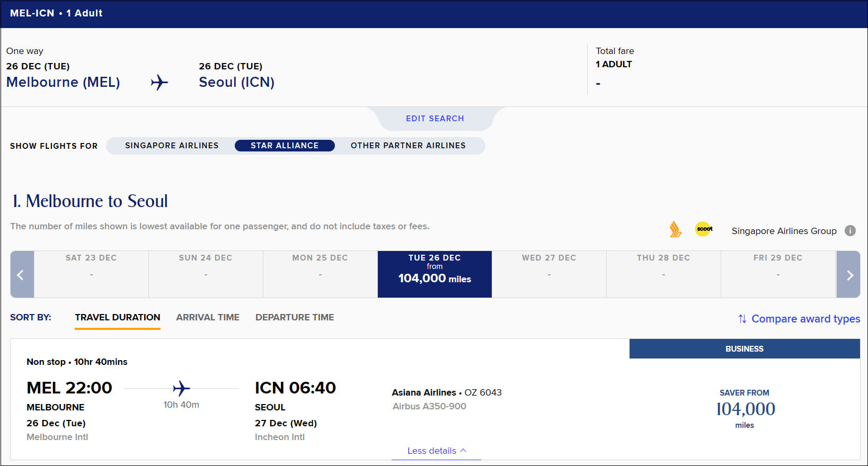The height and width of the screenshot is (466, 868).
Task: Select Other Partner Airlines filter
Action: tap(408, 146)
